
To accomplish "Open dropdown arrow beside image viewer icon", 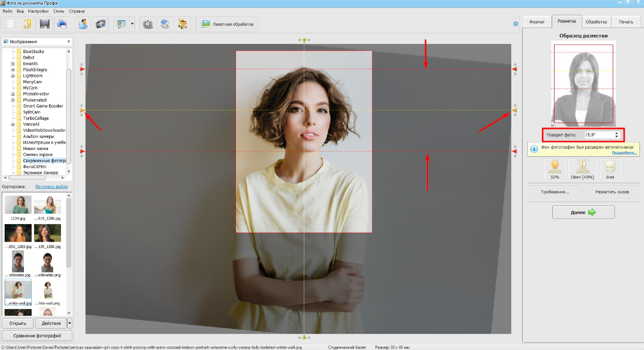I will pos(132,24).
